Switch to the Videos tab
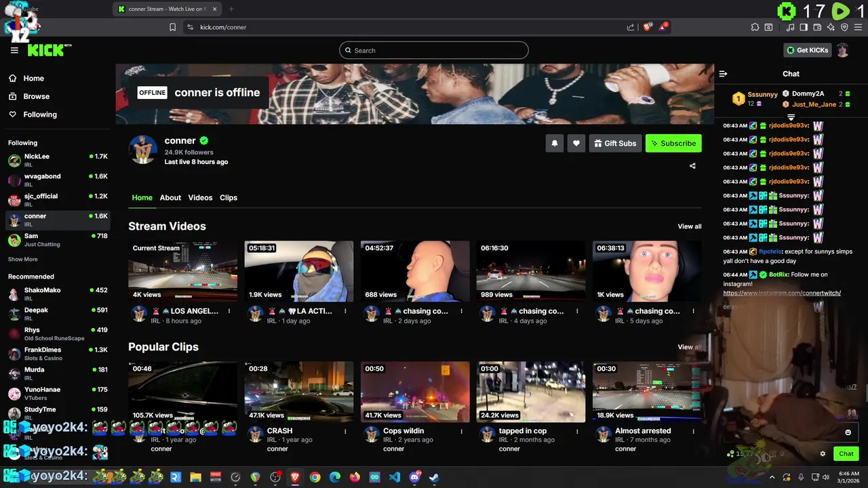868x488 pixels. click(200, 198)
